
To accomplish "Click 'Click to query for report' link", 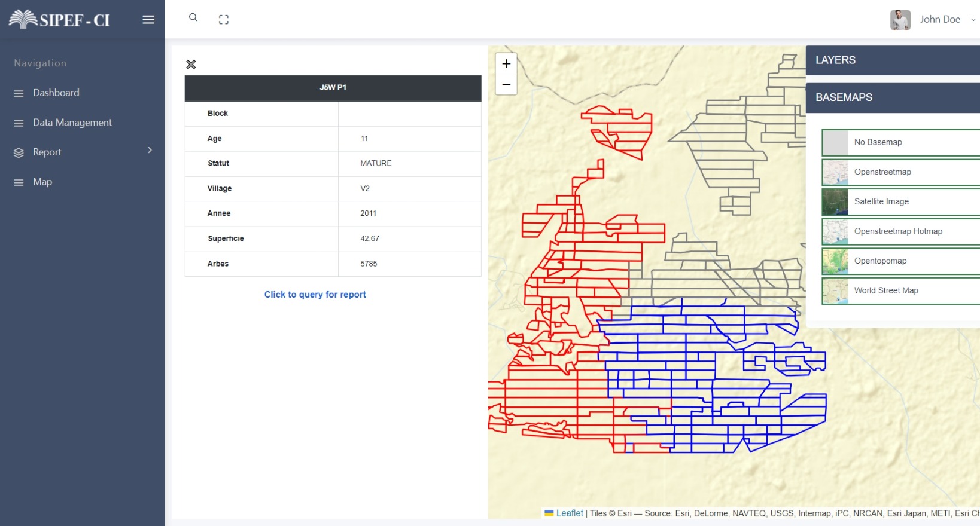I will click(315, 295).
